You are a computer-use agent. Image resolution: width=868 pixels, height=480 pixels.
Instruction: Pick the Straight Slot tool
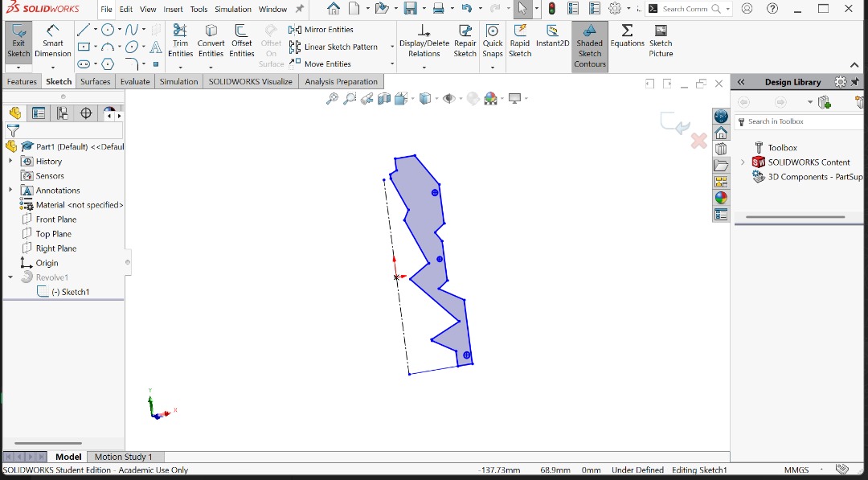coord(84,64)
